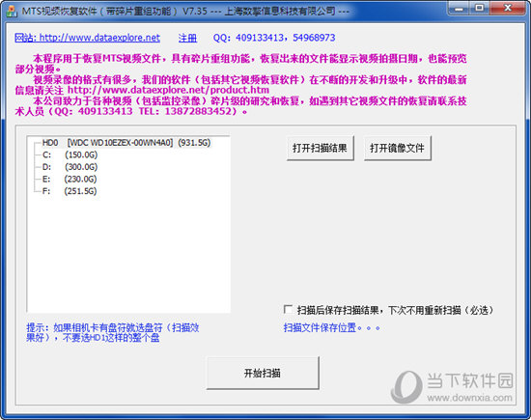This screenshot has width=531, height=420.
Task: Click the blue hint text about drive letters
Action: tap(112, 332)
